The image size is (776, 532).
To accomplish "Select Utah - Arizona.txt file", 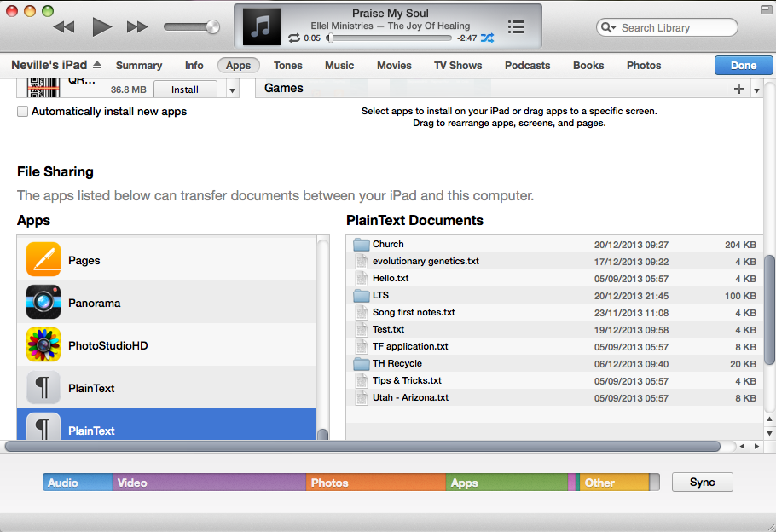I will click(555, 398).
